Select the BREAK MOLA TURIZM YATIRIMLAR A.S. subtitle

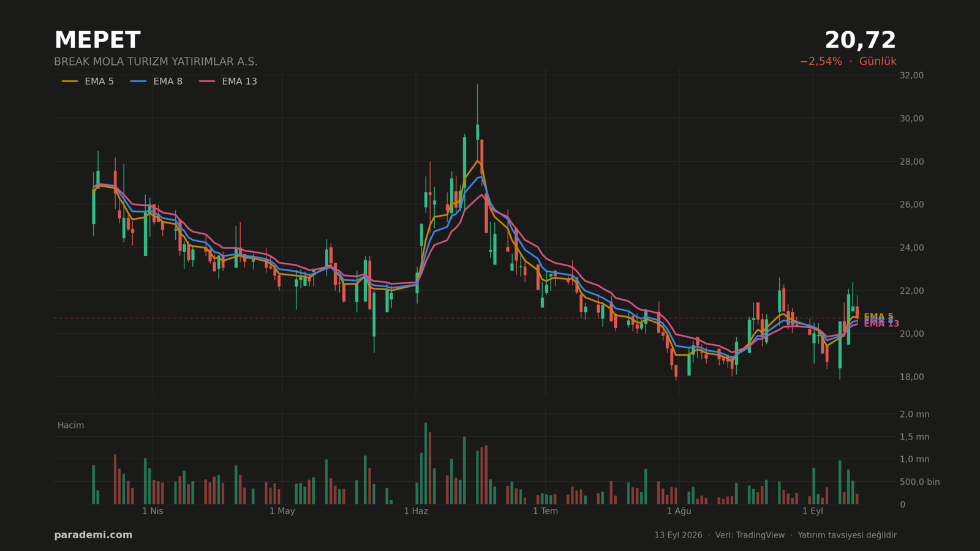(156, 62)
